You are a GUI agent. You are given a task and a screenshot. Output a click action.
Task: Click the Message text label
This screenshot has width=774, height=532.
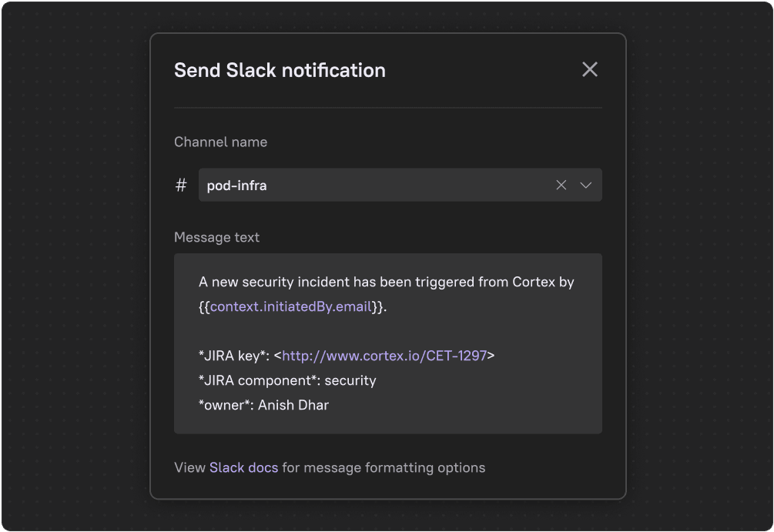[216, 237]
